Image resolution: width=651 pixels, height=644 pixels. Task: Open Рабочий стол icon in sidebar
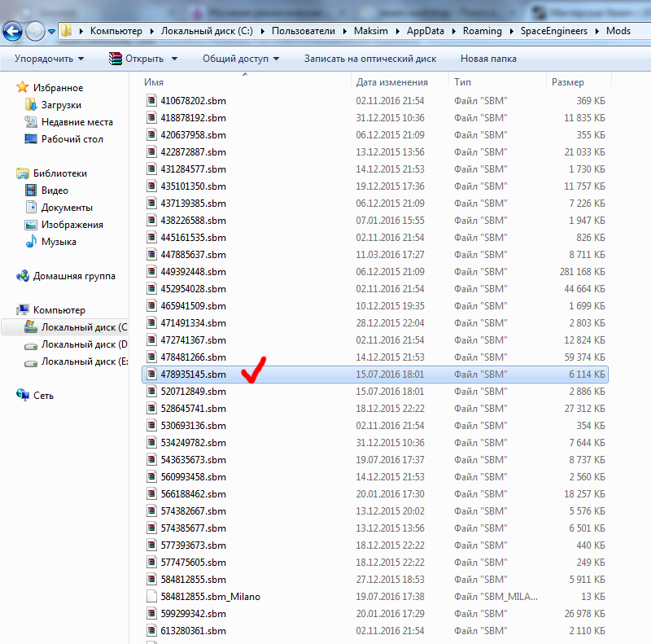coord(31,138)
